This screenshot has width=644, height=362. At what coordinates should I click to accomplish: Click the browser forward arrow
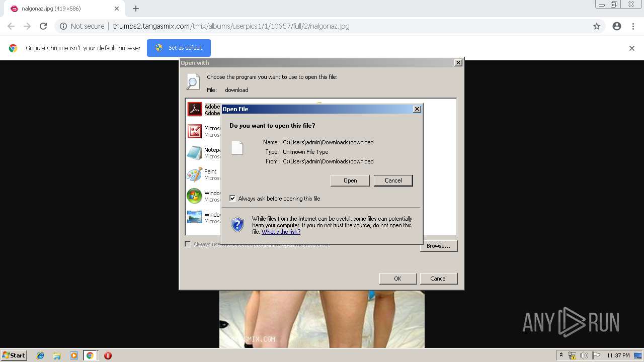coord(27,26)
